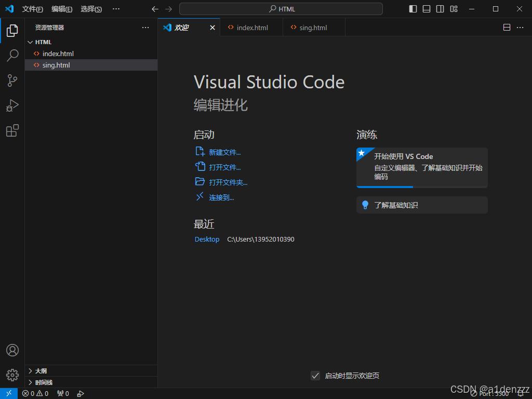Open Explorer views and more actions ellipsis
This screenshot has height=399, width=532.
point(145,28)
